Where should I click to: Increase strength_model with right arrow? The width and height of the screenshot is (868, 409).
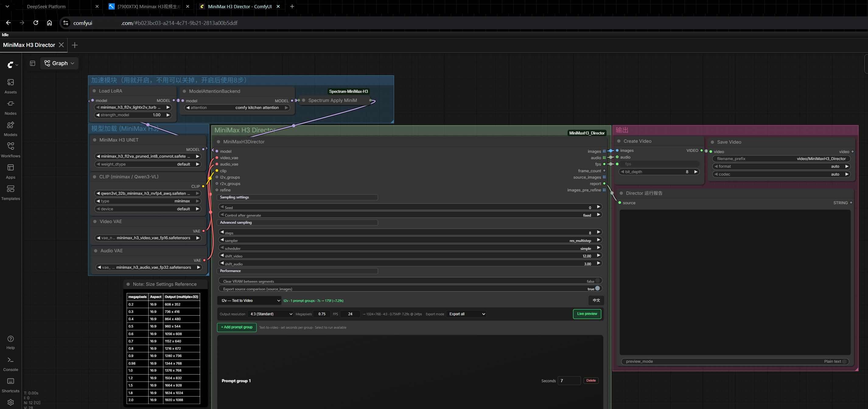(x=168, y=115)
